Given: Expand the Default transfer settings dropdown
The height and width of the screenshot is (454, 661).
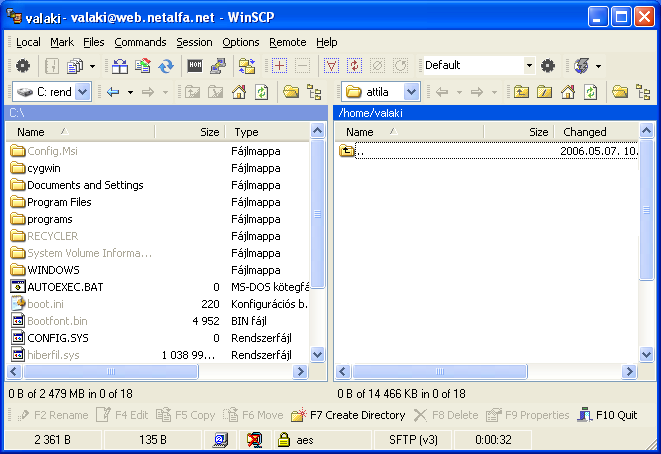Looking at the screenshot, I should pos(529,66).
